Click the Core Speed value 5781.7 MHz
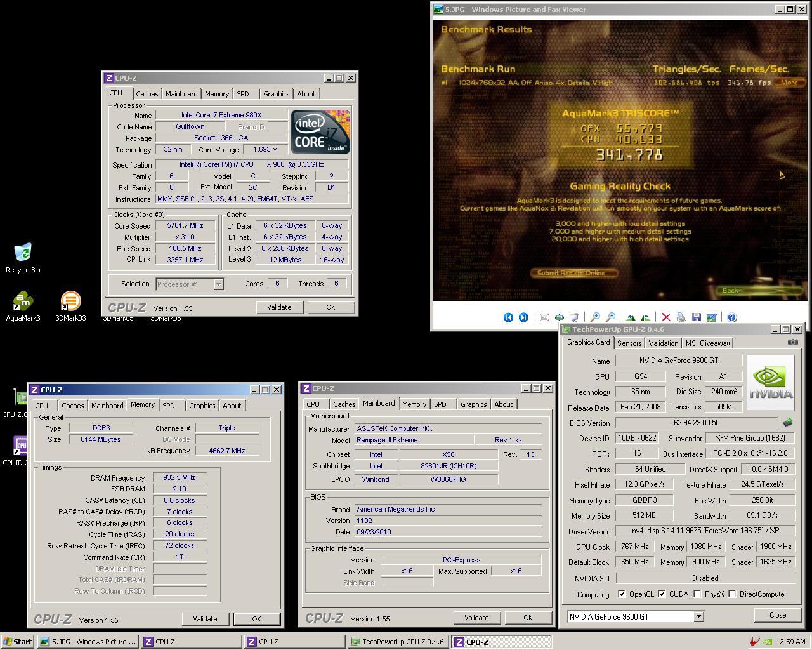 [185, 226]
